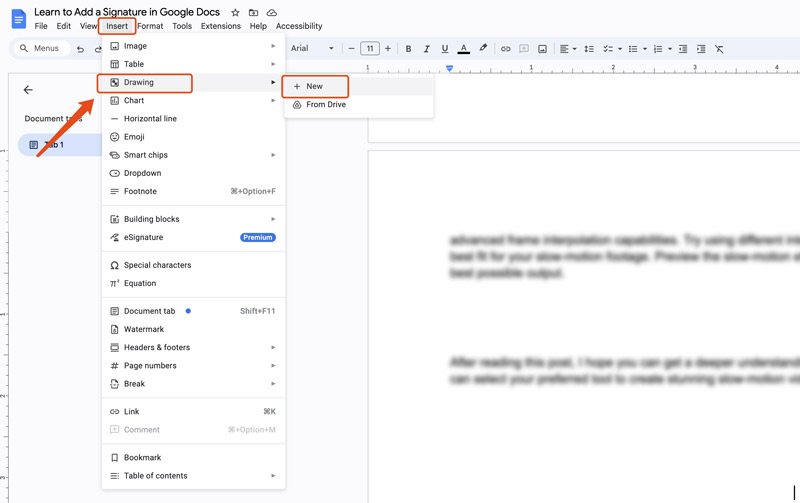
Task: Toggle italic formatting
Action: click(x=427, y=49)
